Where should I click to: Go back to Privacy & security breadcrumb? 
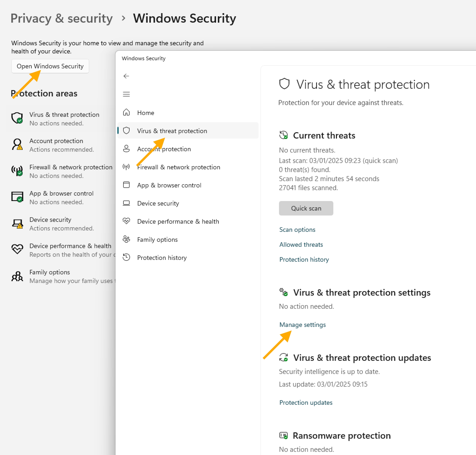click(x=62, y=18)
